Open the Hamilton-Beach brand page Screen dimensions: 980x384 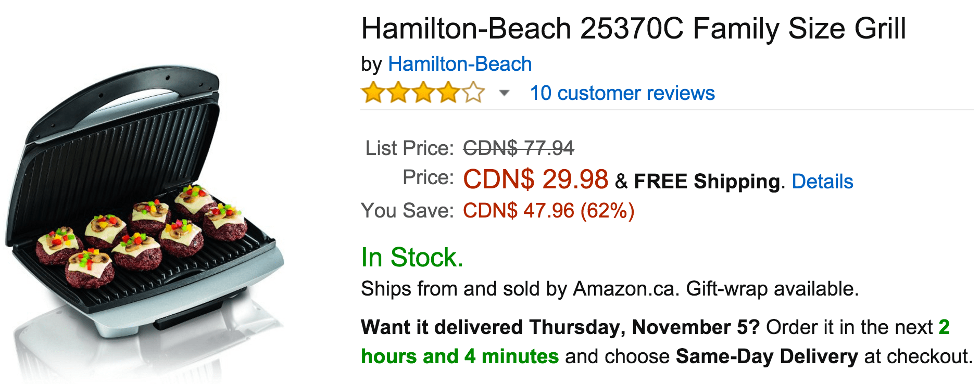click(460, 63)
